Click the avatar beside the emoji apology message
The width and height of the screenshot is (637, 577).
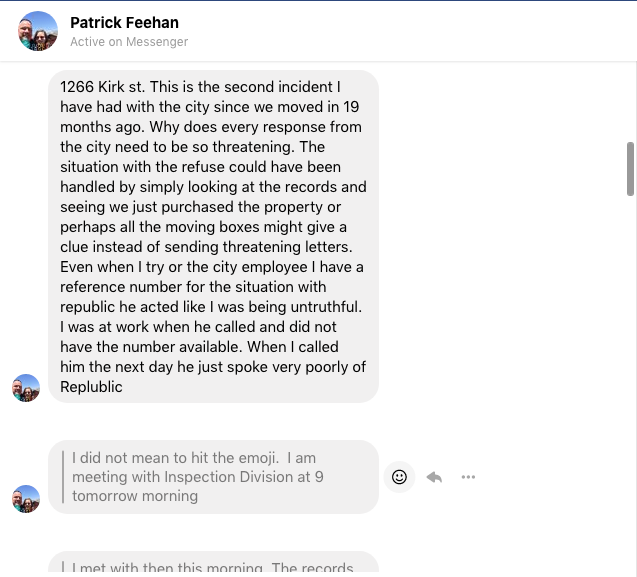26,499
